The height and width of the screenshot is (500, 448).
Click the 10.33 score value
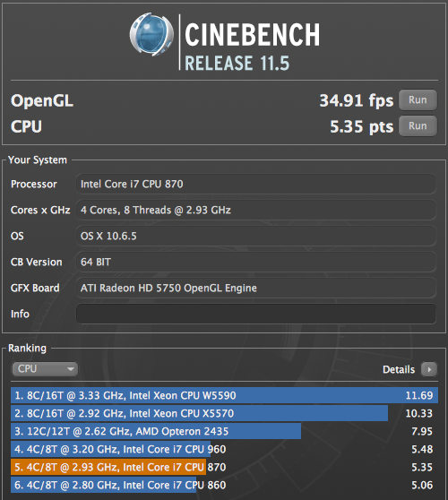pos(419,413)
